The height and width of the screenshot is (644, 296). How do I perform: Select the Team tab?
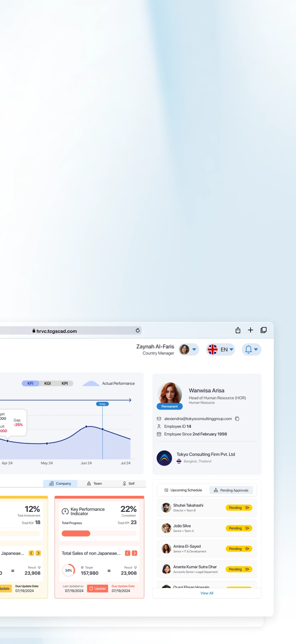[95, 483]
